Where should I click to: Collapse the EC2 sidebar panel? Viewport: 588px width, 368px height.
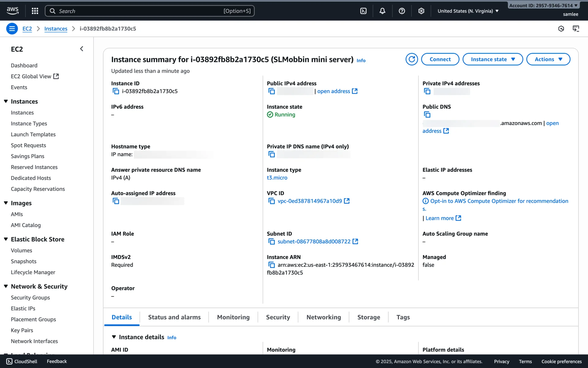tap(81, 49)
